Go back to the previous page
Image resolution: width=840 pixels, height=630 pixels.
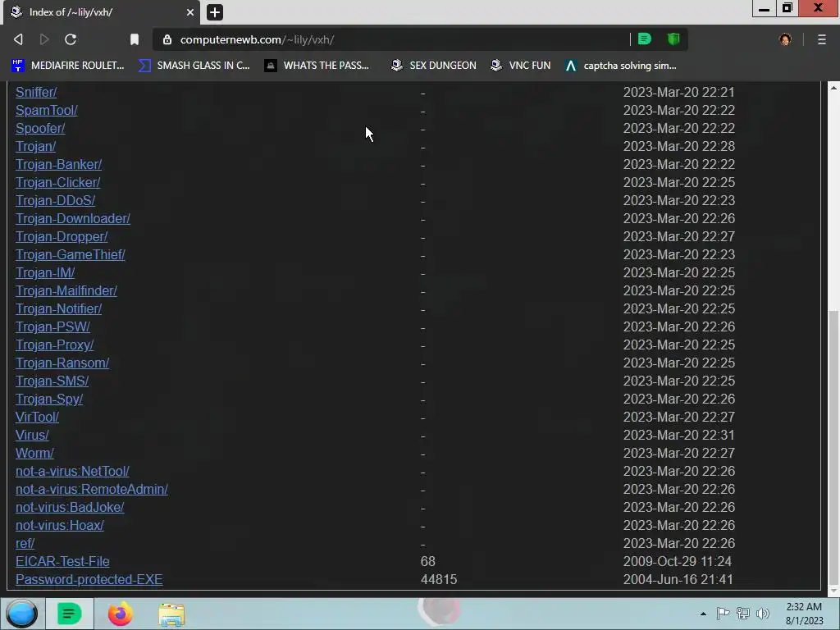[18, 39]
